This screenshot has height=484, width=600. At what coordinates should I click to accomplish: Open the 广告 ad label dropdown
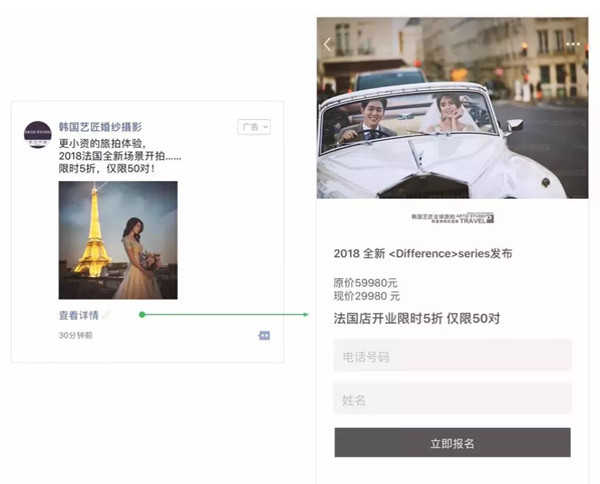pyautogui.click(x=254, y=127)
